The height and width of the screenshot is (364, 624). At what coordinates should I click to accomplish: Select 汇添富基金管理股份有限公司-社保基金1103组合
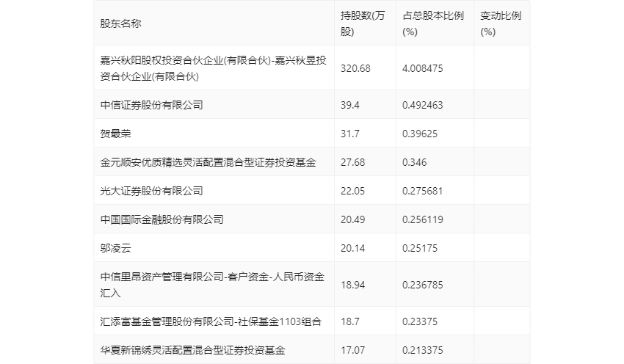click(211, 321)
